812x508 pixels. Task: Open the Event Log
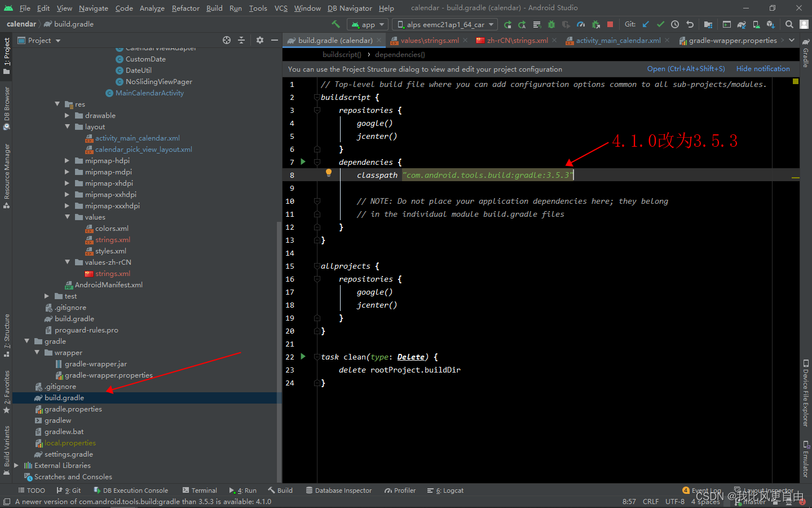[706, 491]
